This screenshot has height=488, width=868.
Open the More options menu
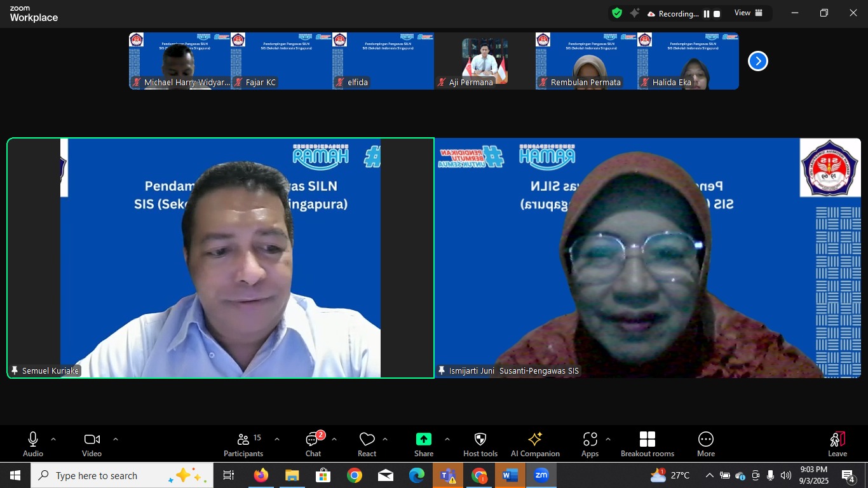coord(705,444)
